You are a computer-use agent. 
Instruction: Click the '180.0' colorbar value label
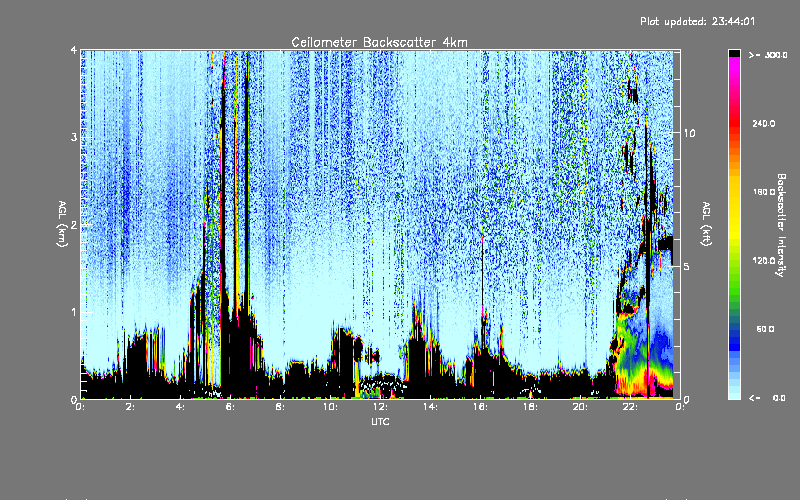pos(764,192)
